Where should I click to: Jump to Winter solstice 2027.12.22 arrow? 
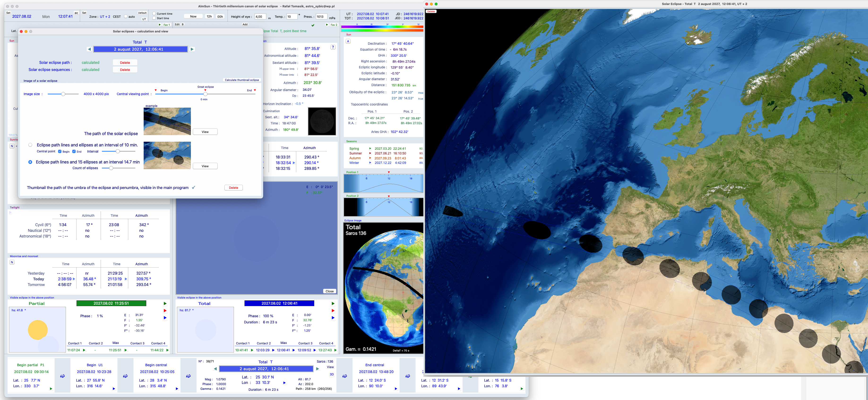pyautogui.click(x=370, y=163)
